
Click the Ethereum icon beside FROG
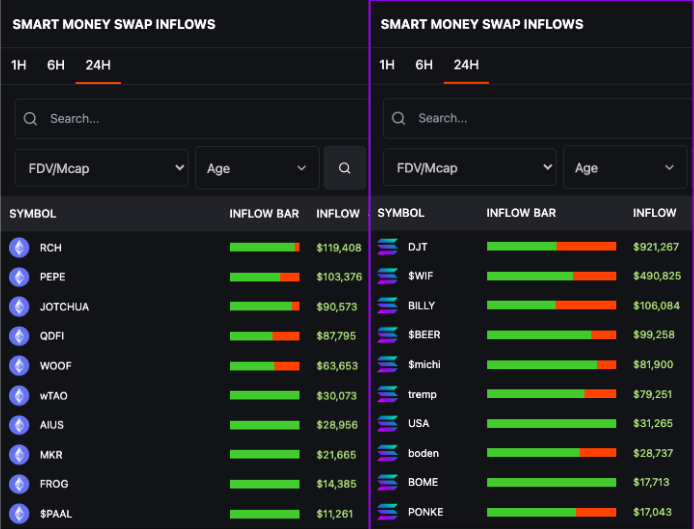click(x=19, y=484)
